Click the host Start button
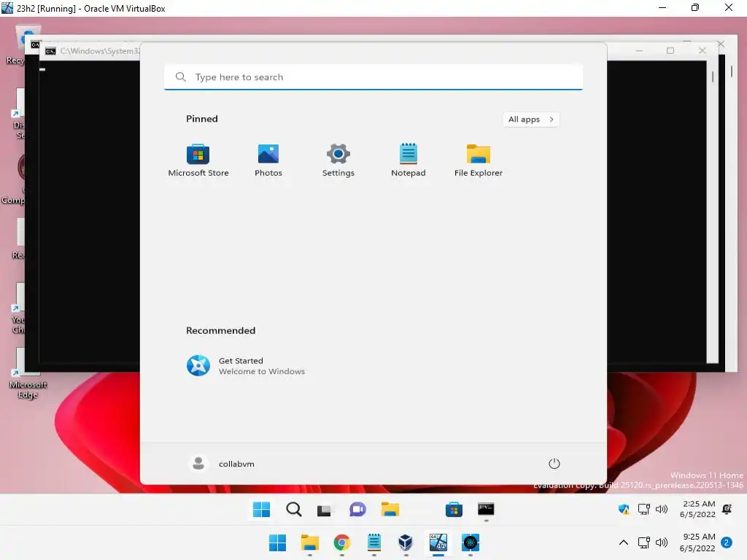The width and height of the screenshot is (747, 560). pos(277,542)
